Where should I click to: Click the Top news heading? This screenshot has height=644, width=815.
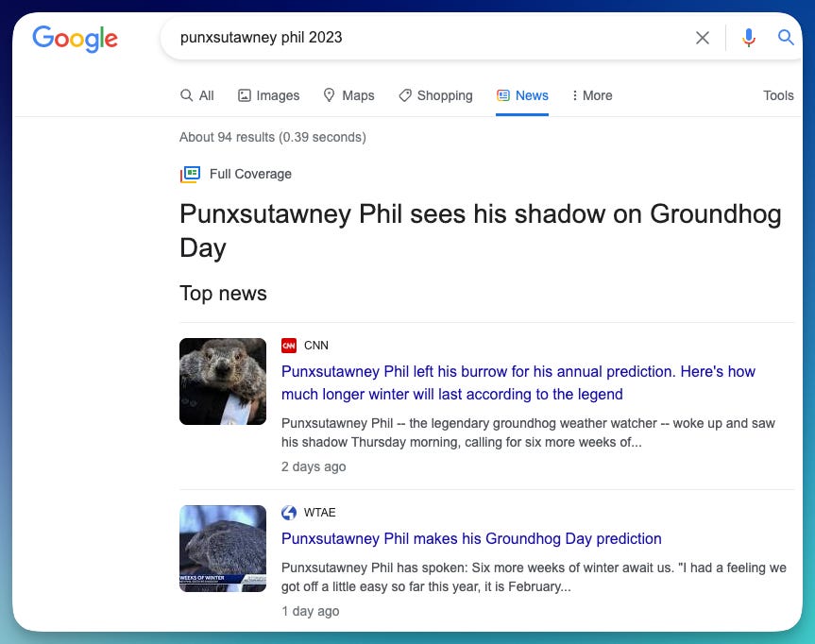tap(223, 294)
